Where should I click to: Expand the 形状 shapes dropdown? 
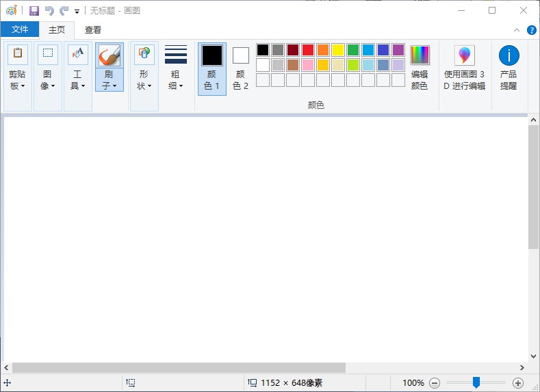point(144,80)
